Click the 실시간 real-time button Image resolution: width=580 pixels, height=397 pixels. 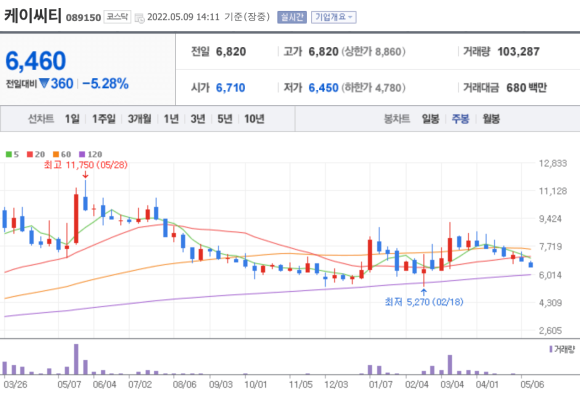point(292,17)
